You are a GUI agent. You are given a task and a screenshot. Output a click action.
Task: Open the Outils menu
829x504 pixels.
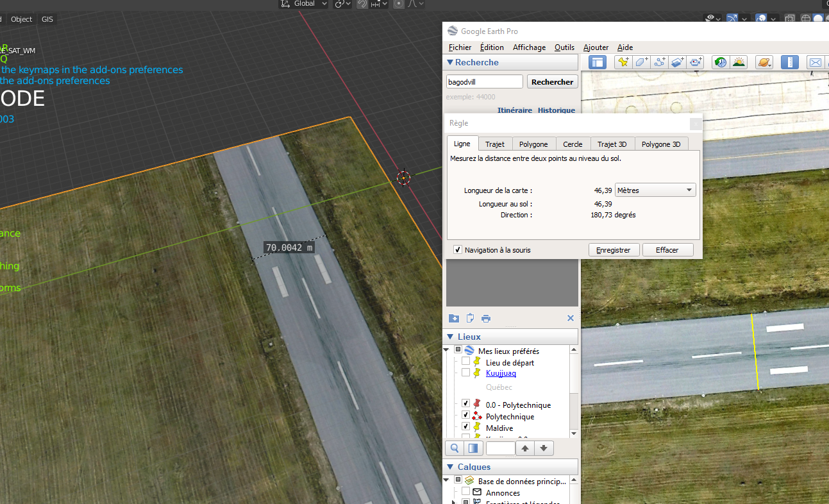pyautogui.click(x=564, y=47)
